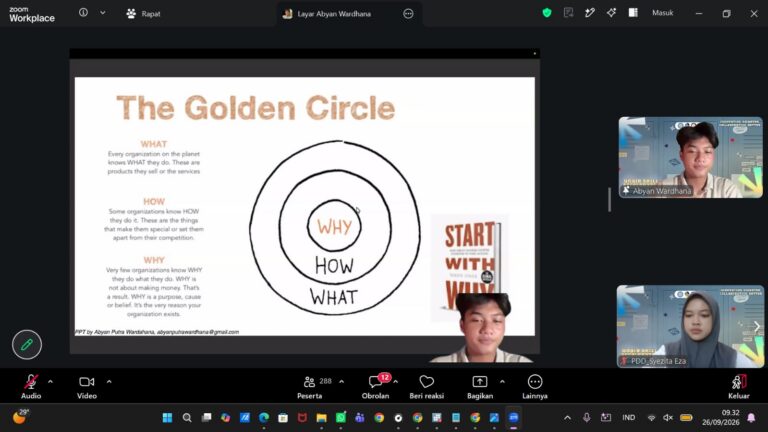The height and width of the screenshot is (432, 768).
Task: Expand the Video options chevron
Action: (x=109, y=382)
